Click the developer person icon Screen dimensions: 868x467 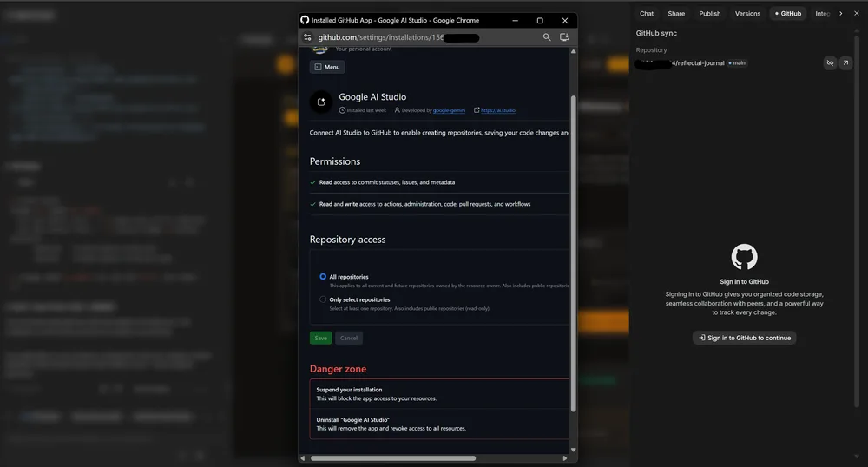coord(397,110)
